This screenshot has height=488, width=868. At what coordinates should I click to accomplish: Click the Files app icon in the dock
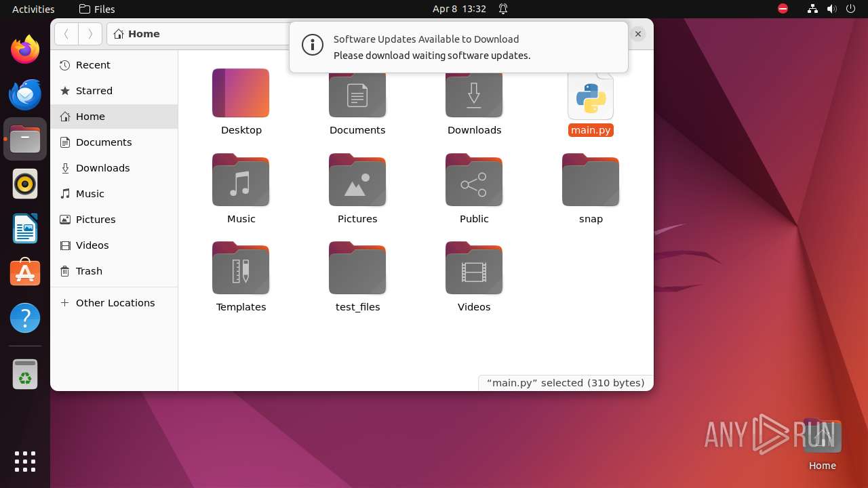pos(25,139)
